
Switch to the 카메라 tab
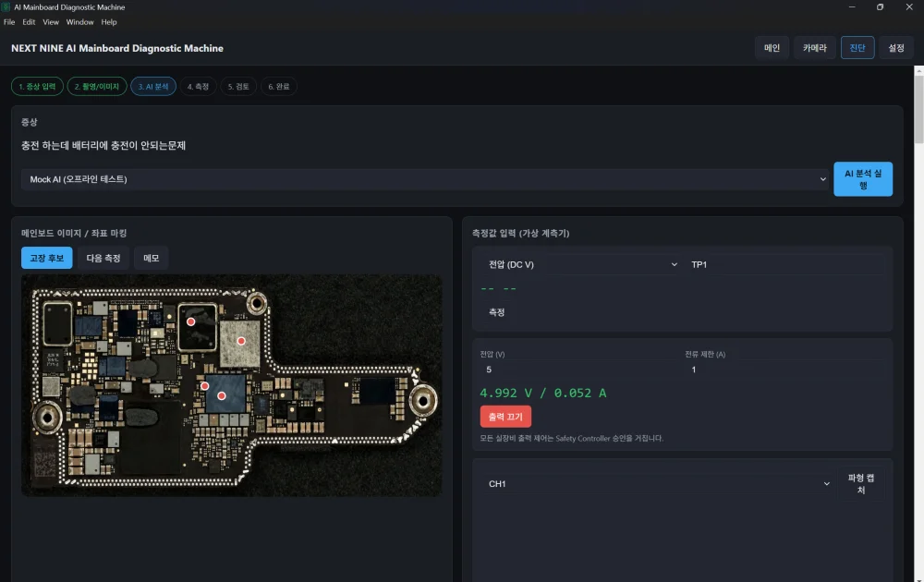(x=814, y=48)
